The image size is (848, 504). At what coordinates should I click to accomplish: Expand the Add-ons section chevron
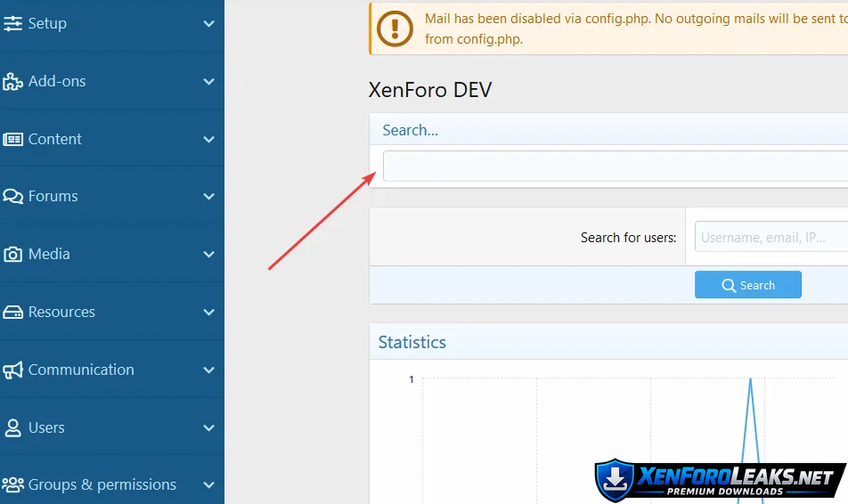208,82
